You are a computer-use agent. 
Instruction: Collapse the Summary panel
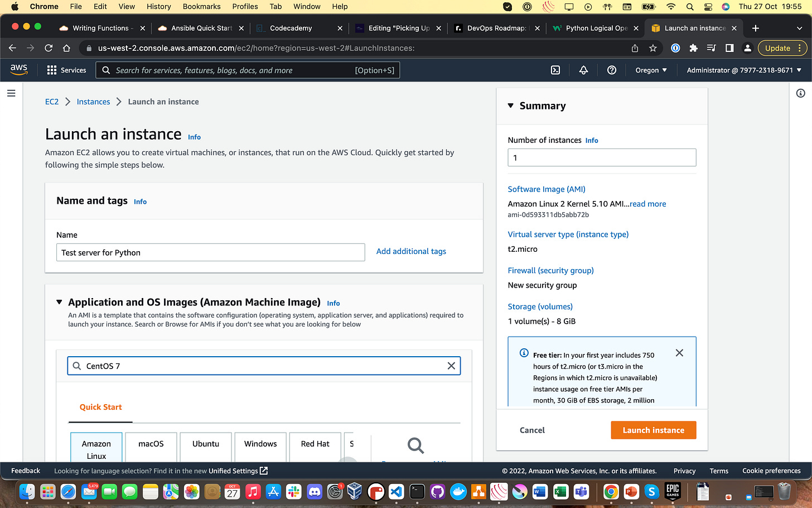click(x=510, y=106)
